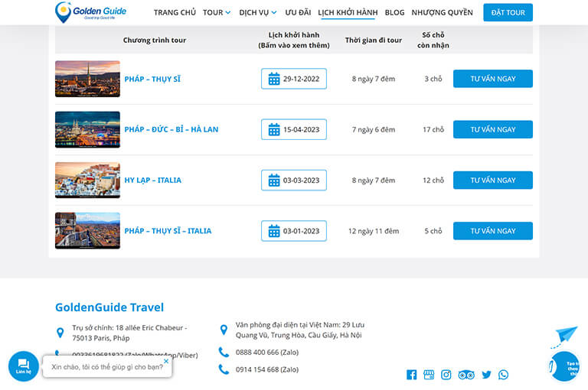
Task: Open the 15-04-2023 departure date box
Action: [x=294, y=130]
